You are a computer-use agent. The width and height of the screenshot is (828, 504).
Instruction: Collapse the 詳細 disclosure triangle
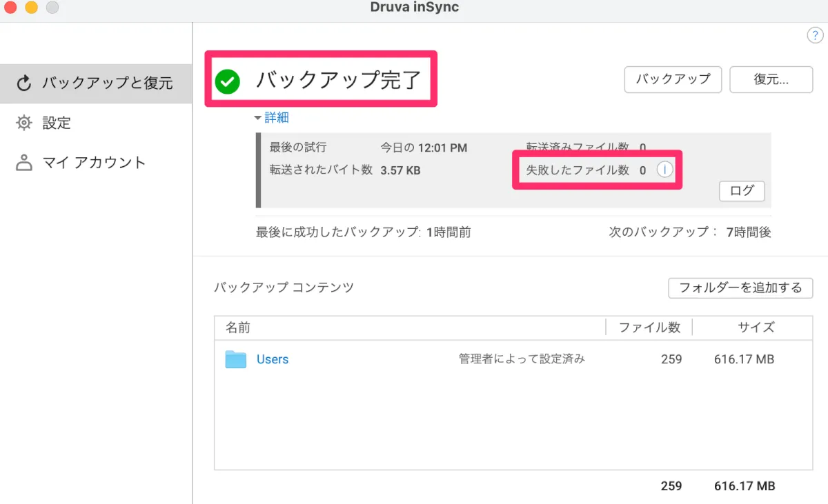pyautogui.click(x=258, y=117)
